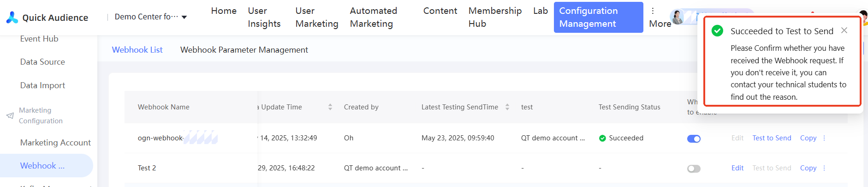The image size is (868, 187).
Task: Switch to Webhook Parameter Management tab
Action: (x=244, y=50)
